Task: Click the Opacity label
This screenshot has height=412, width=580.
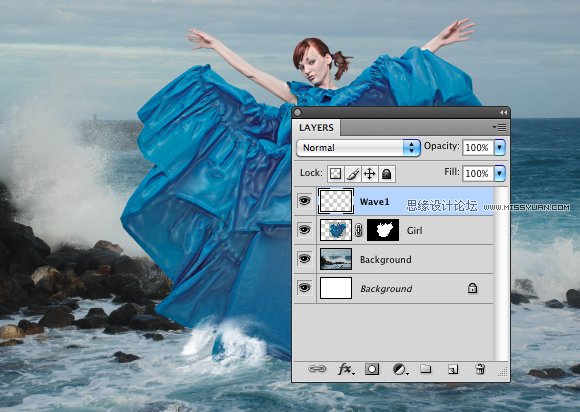Action: (441, 146)
